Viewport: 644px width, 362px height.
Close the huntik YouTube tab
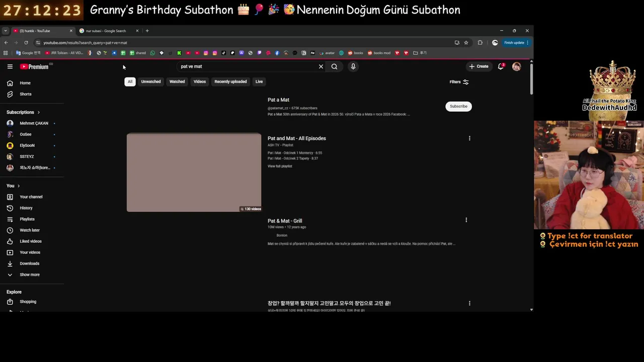(71, 31)
